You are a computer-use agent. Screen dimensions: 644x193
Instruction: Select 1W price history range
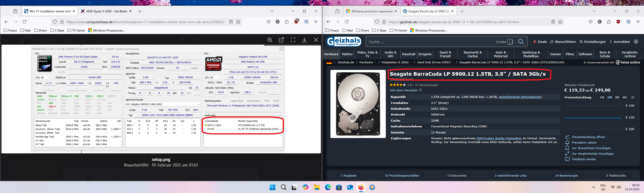tap(602, 97)
